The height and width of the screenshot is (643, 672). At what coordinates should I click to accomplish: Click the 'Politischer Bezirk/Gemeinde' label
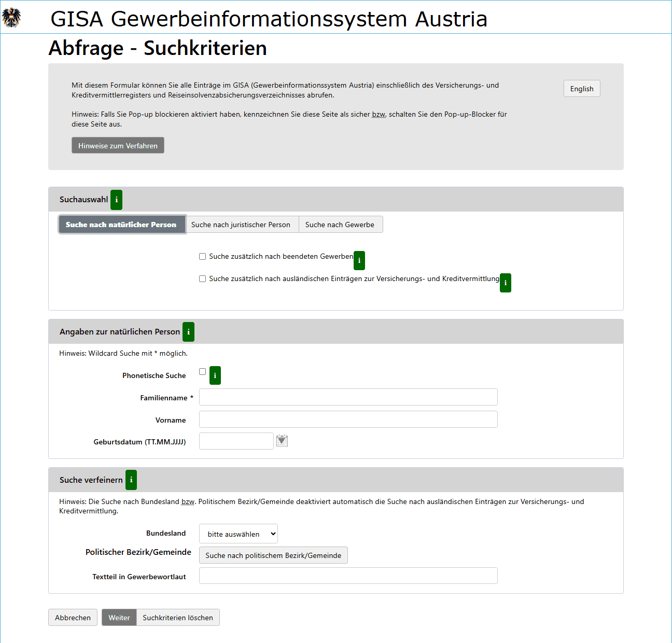click(x=138, y=552)
